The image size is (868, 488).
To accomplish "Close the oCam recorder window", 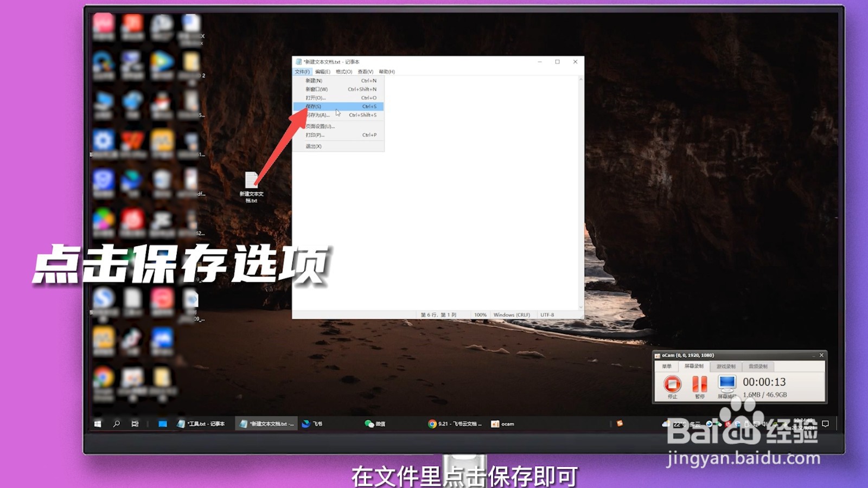I will point(821,356).
